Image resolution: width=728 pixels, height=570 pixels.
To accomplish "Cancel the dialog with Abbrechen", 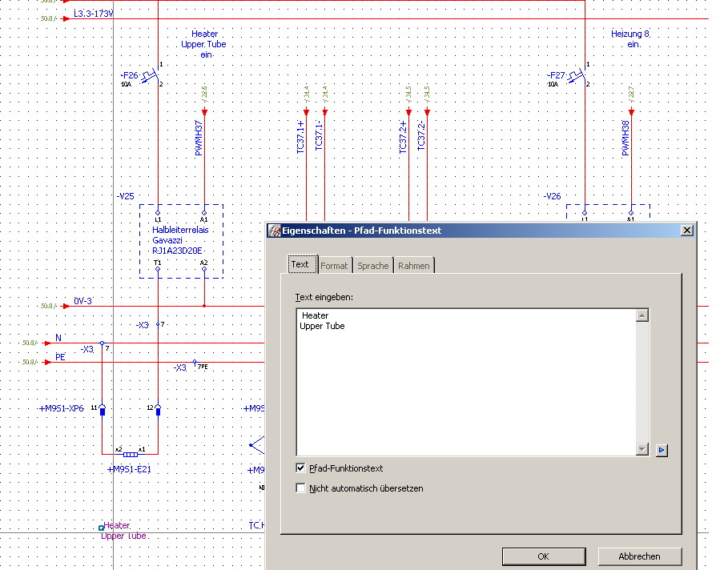I will (x=639, y=556).
